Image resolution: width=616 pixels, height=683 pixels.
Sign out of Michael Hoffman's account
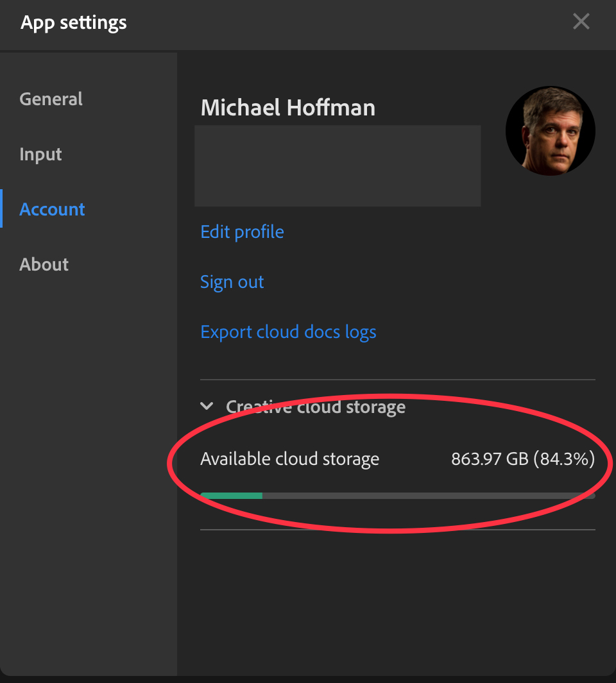(232, 282)
